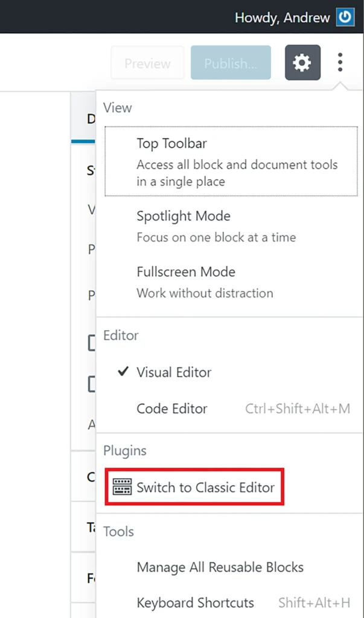Click the keyboard icon beside Switch to Classic Editor
The image size is (364, 618).
pyautogui.click(x=122, y=487)
